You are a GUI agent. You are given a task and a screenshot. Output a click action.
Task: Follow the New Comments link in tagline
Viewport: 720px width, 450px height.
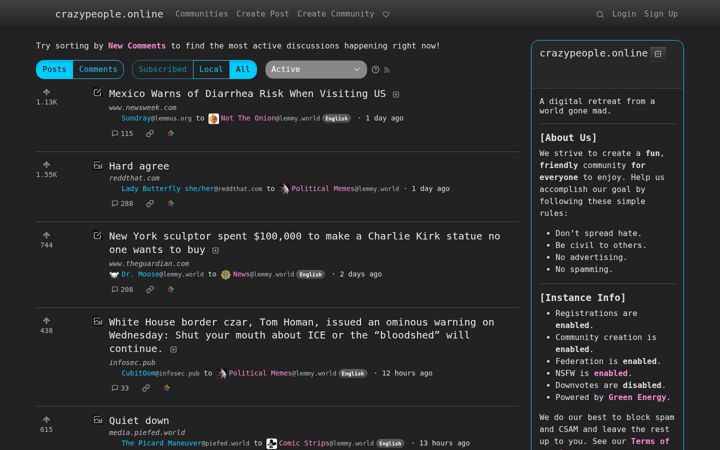137,46
